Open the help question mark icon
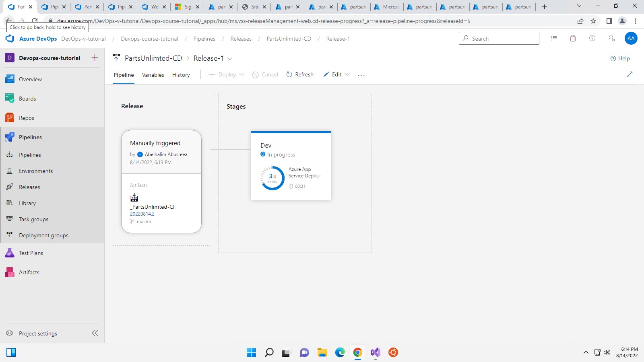 592,38
